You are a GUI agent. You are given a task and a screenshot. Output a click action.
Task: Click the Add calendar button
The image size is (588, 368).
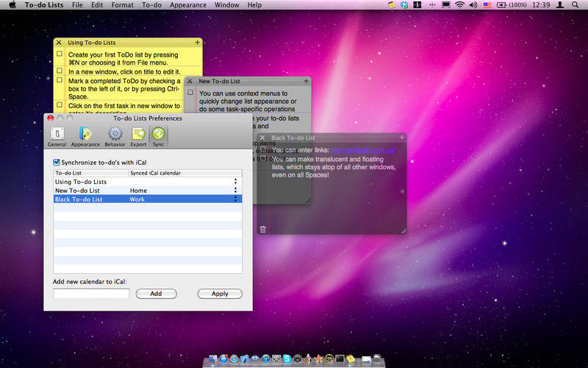(x=156, y=294)
